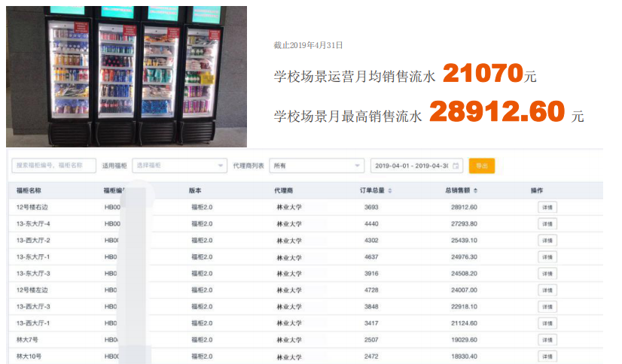Open 详情 for 林大10号 row
This screenshot has width=622, height=364.
pos(547,356)
